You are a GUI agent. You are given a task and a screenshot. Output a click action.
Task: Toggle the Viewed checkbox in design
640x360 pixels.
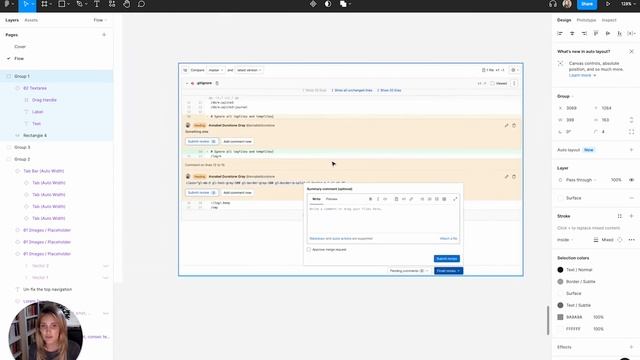492,83
